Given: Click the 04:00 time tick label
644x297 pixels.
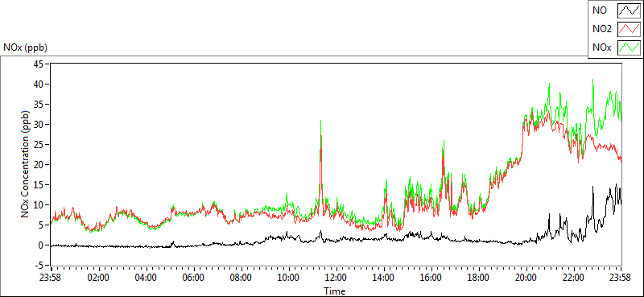Looking at the screenshot, I should [x=146, y=277].
